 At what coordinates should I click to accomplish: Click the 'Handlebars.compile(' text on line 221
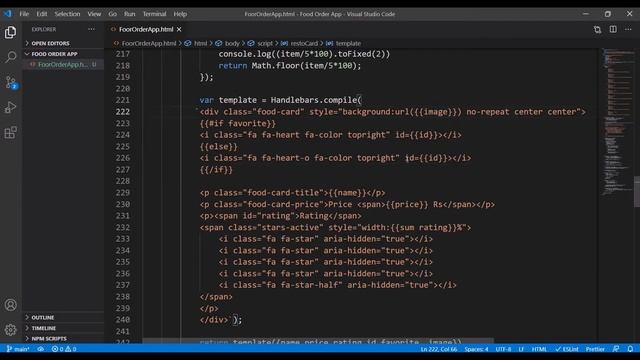(316, 100)
